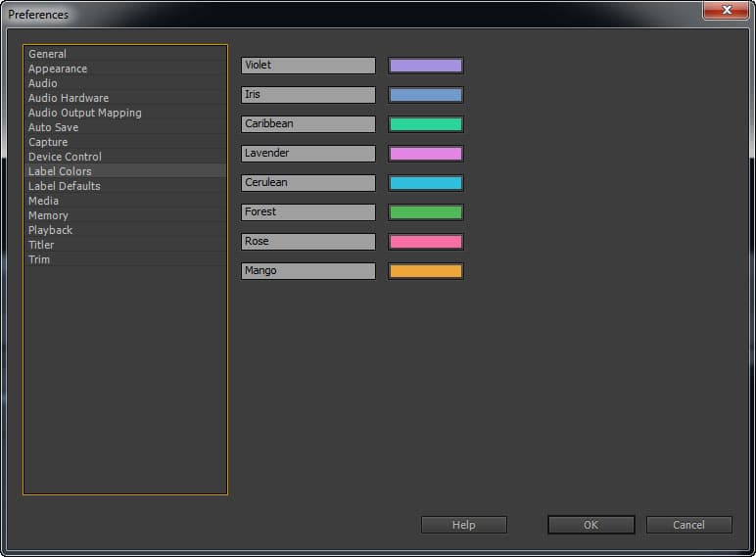This screenshot has width=756, height=557.
Task: Switch to Label Defaults category
Action: click(x=125, y=186)
